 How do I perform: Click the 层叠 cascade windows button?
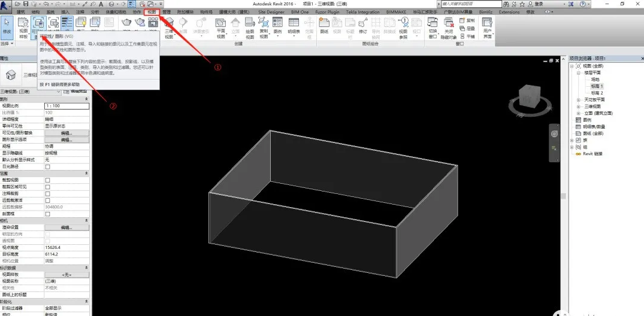(x=467, y=28)
